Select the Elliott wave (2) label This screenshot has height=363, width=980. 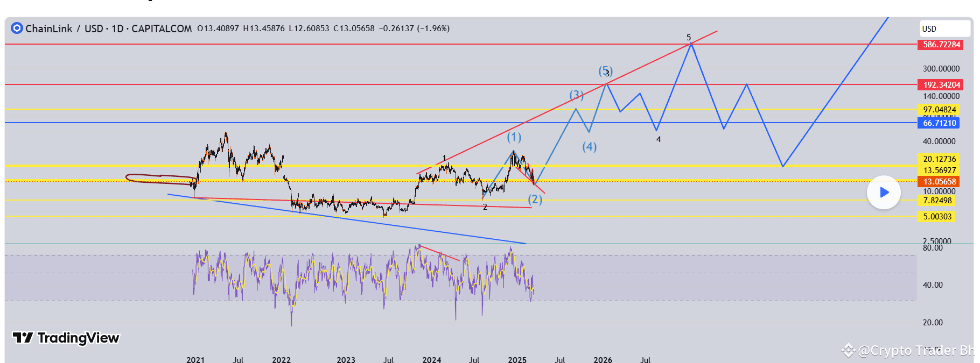pyautogui.click(x=535, y=200)
